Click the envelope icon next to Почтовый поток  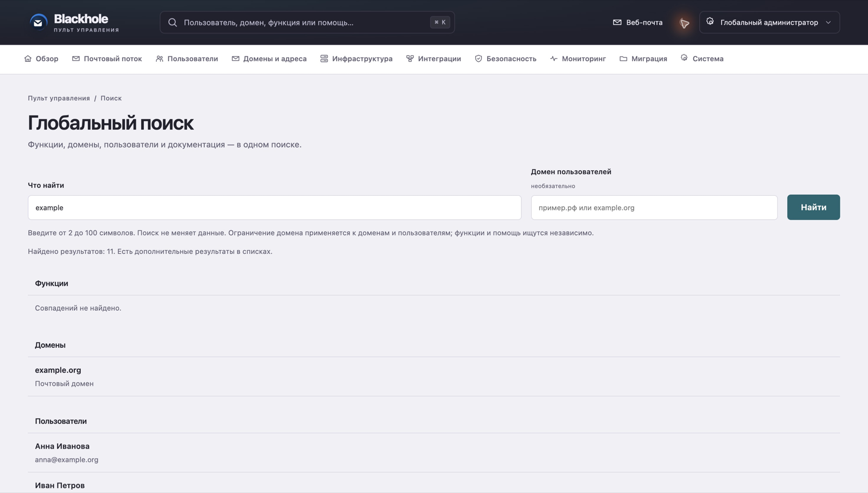point(76,59)
